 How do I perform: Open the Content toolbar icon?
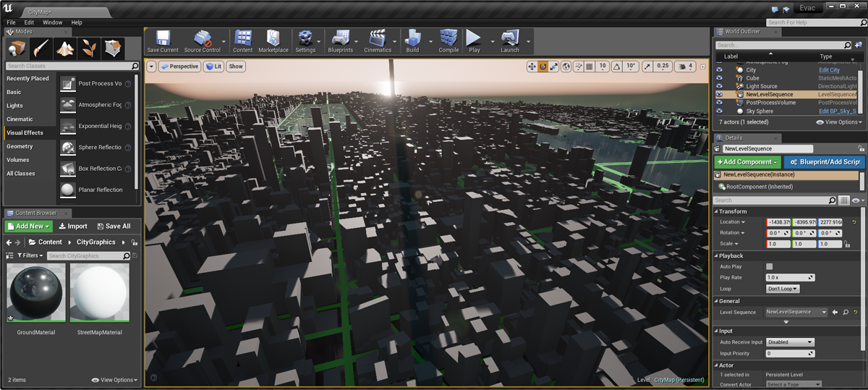[243, 41]
